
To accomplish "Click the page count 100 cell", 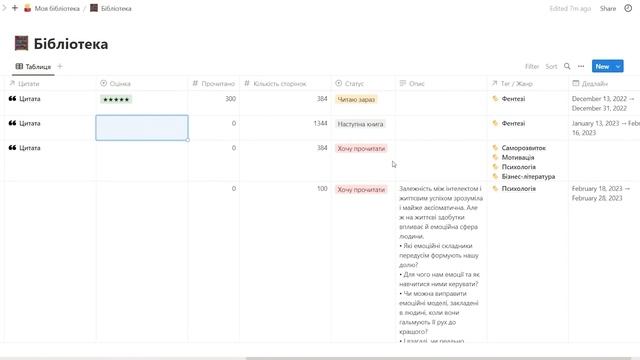I will point(322,189).
